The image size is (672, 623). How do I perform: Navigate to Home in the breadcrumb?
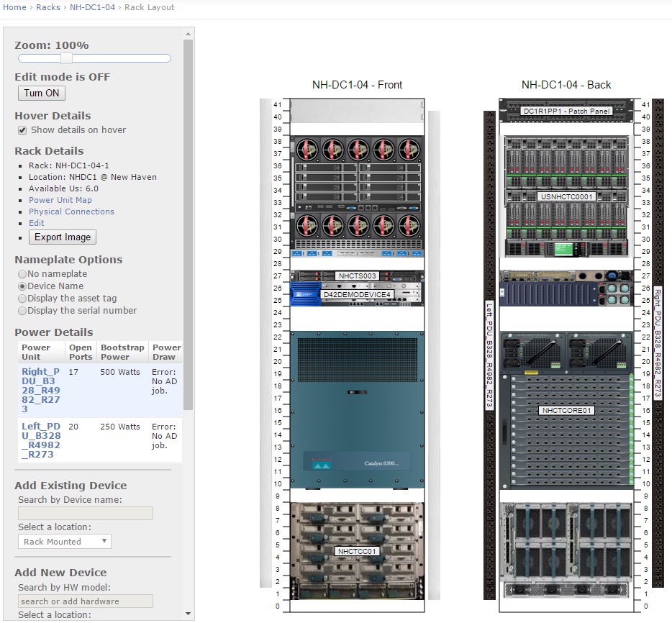pyautogui.click(x=14, y=7)
